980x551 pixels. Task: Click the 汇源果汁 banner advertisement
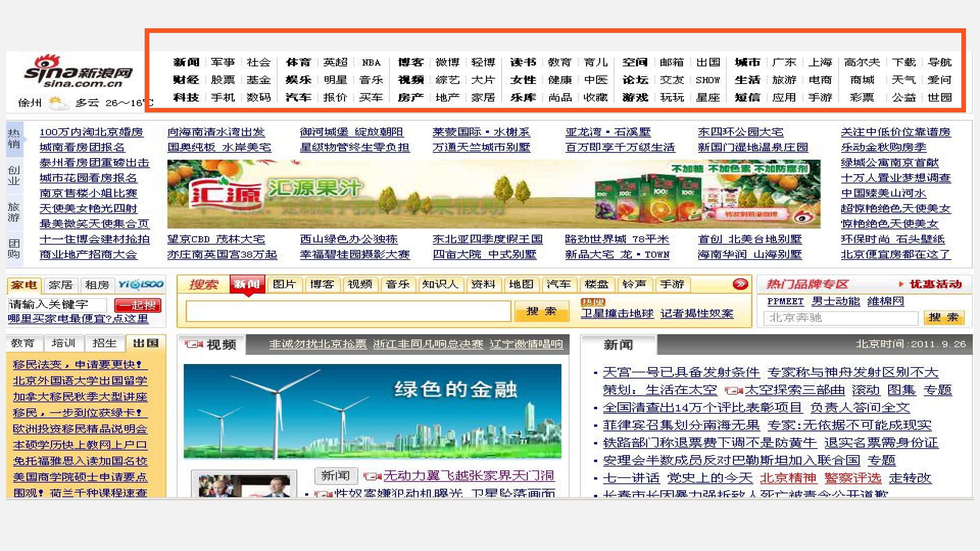tap(493, 194)
